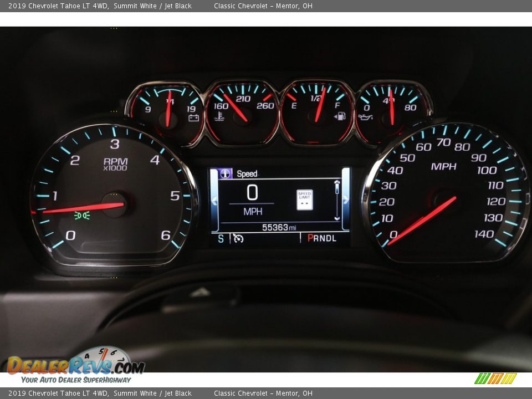Click the 70 on the speedometer
Image resolution: width=532 pixels, height=399 pixels.
point(443,142)
